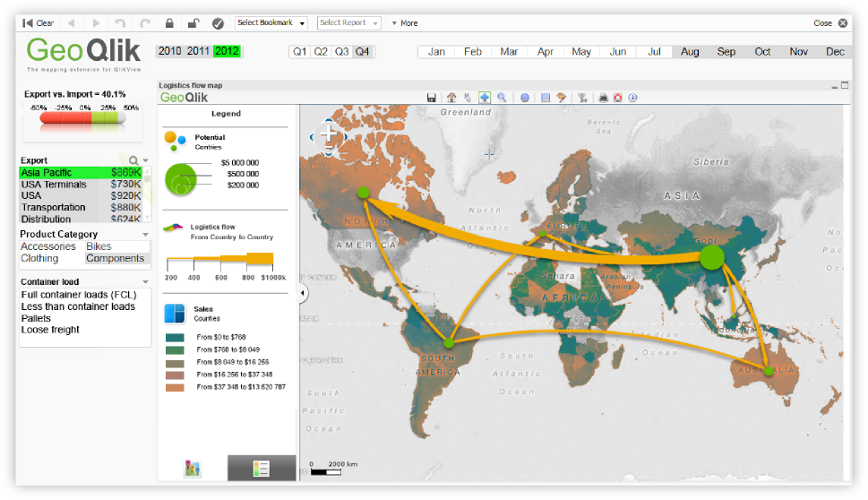Open the Container load dropdown arrow

click(x=146, y=282)
